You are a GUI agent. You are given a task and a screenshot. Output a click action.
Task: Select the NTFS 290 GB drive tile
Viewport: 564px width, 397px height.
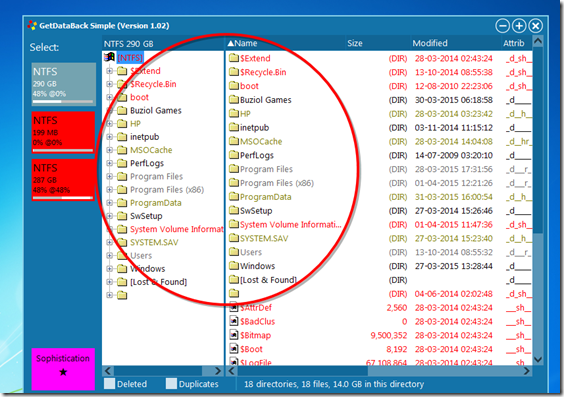[64, 84]
